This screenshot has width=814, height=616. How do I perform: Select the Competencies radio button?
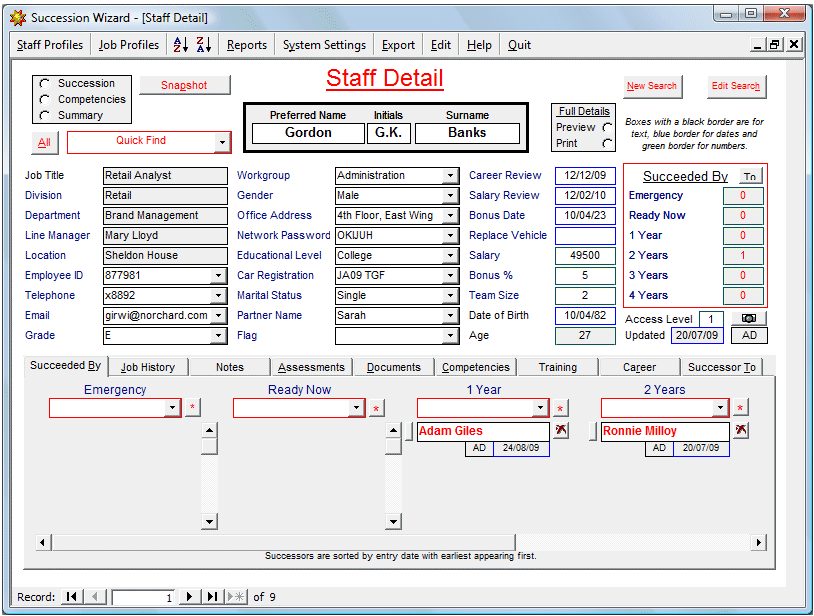coord(44,100)
